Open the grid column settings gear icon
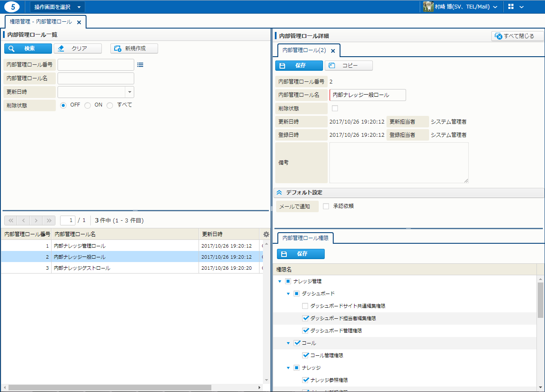Screen dimensions: 545x392 pos(266,234)
